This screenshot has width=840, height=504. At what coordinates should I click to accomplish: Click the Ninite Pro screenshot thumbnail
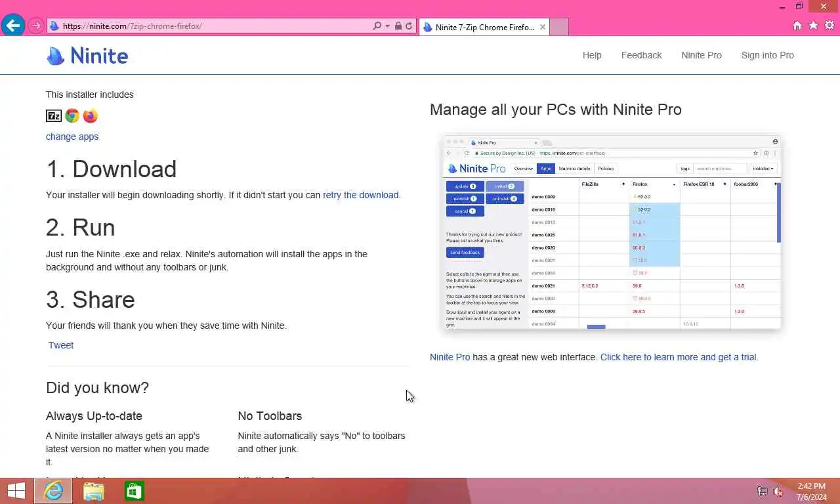[612, 233]
